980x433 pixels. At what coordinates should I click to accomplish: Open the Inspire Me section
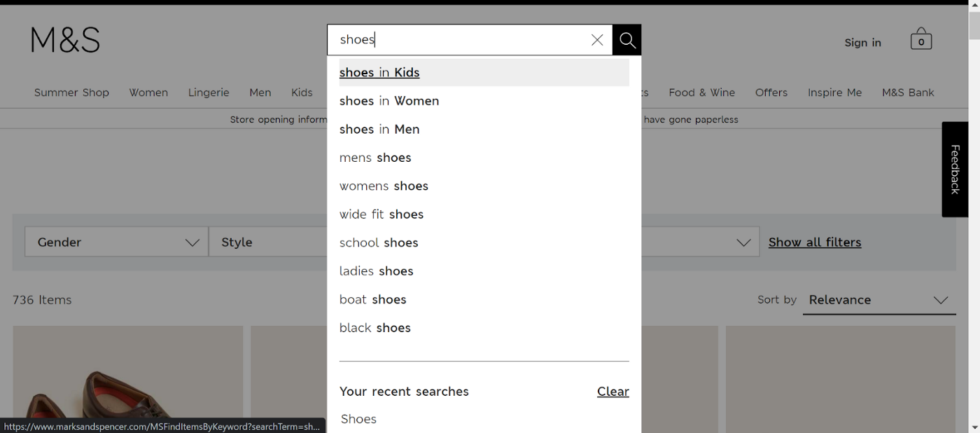coord(834,92)
